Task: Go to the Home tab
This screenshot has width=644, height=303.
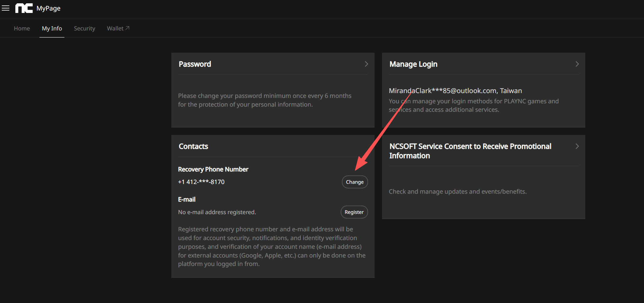Action: click(x=22, y=28)
